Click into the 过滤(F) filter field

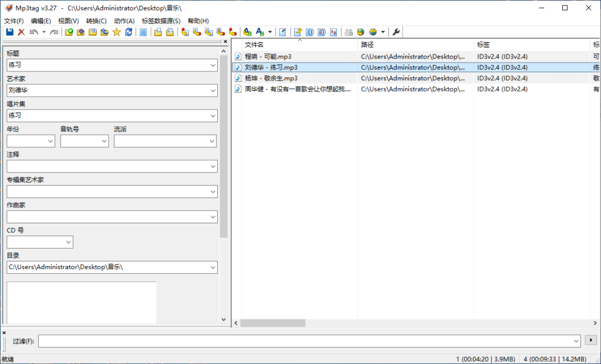point(309,341)
